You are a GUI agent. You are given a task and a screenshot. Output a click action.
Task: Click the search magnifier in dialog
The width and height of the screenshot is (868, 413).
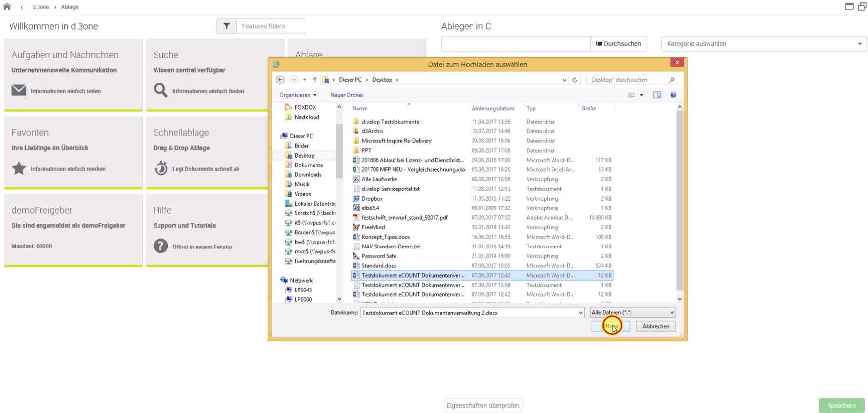[x=671, y=80]
